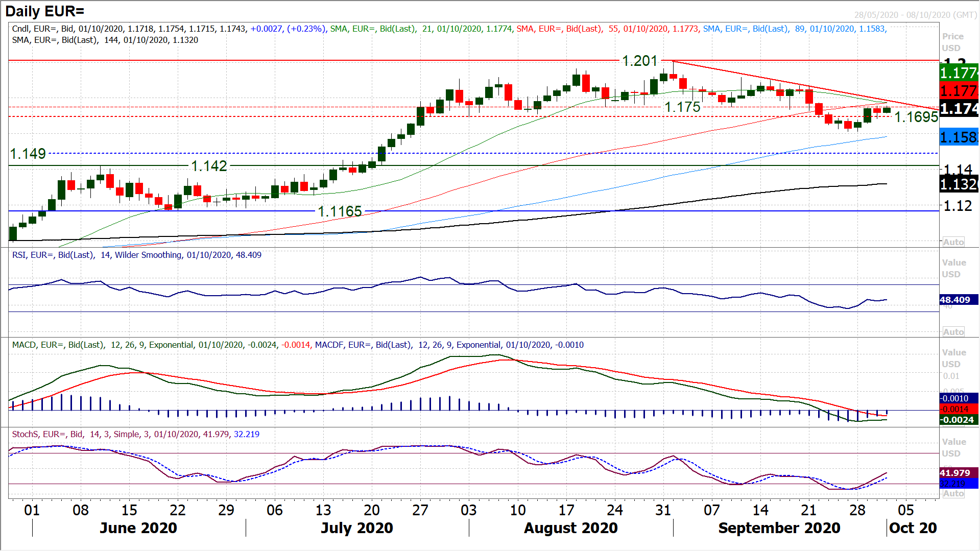Viewport: 980px width, 551px height.
Task: Select the 1.1695 level annotation
Action: pos(916,117)
